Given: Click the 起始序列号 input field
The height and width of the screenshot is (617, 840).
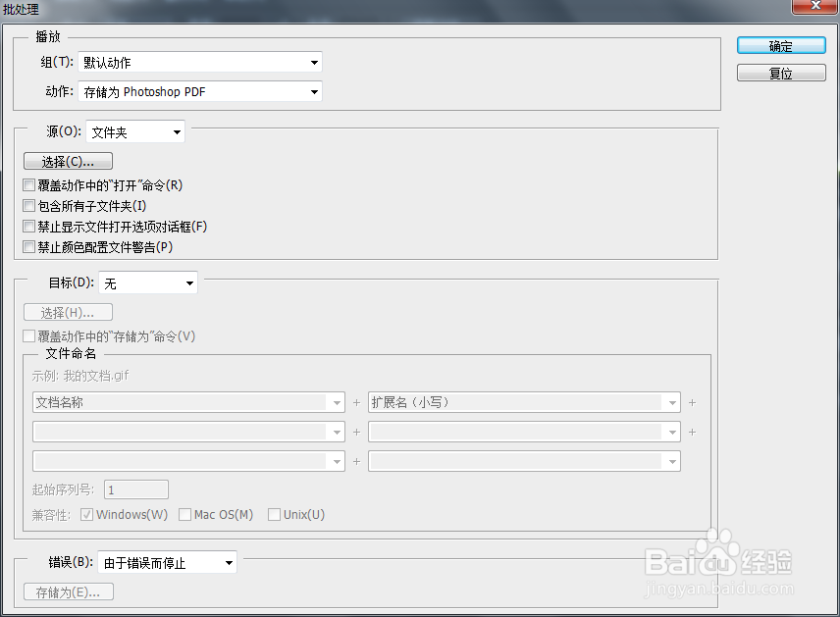Looking at the screenshot, I should point(136,489).
